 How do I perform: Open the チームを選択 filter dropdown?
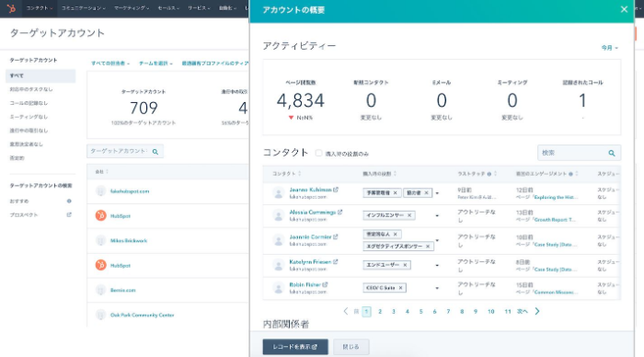(155, 63)
